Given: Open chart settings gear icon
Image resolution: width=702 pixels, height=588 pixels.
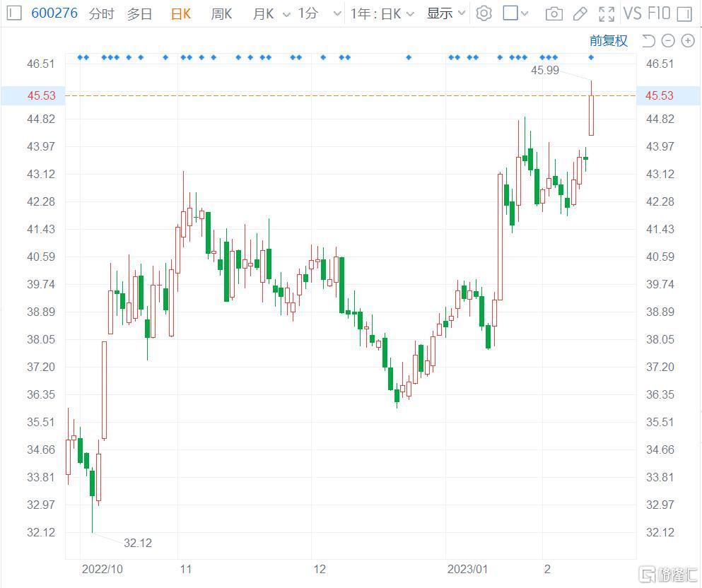Looking at the screenshot, I should click(484, 13).
